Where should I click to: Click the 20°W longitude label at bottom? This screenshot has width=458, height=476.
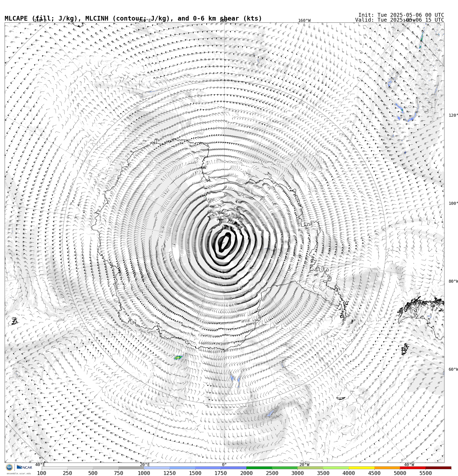click(x=304, y=465)
